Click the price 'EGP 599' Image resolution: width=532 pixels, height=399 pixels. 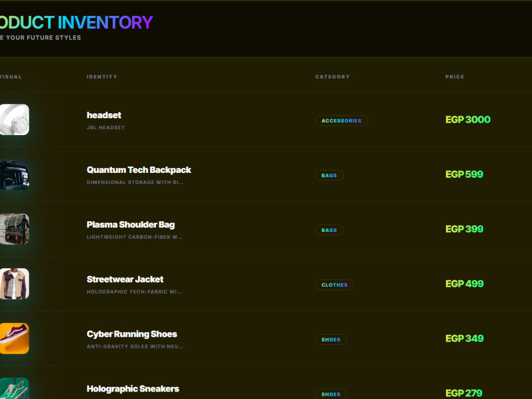464,174
